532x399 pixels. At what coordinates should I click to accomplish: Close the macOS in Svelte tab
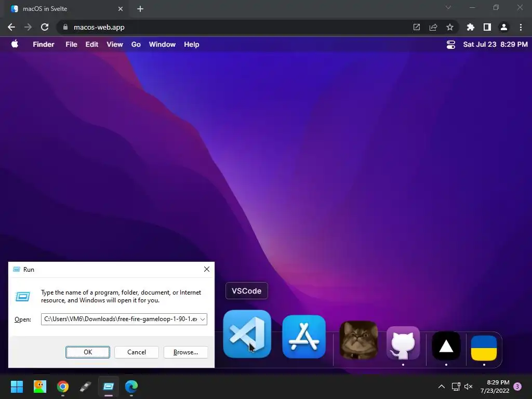tap(121, 9)
